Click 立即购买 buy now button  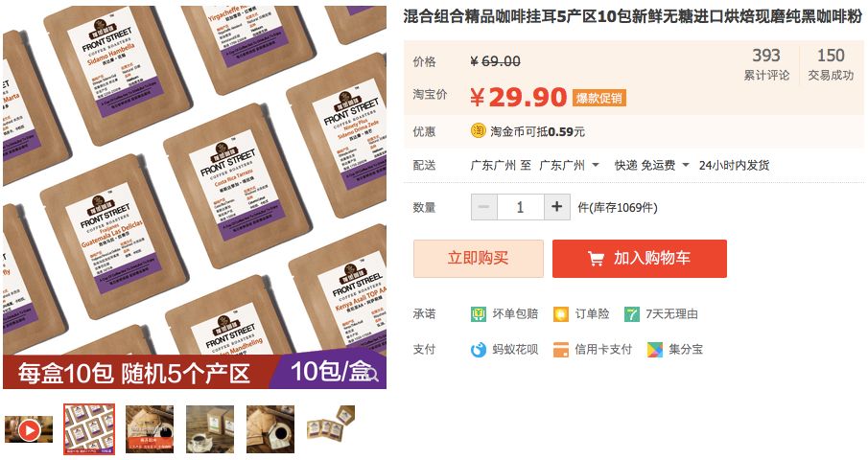(479, 258)
